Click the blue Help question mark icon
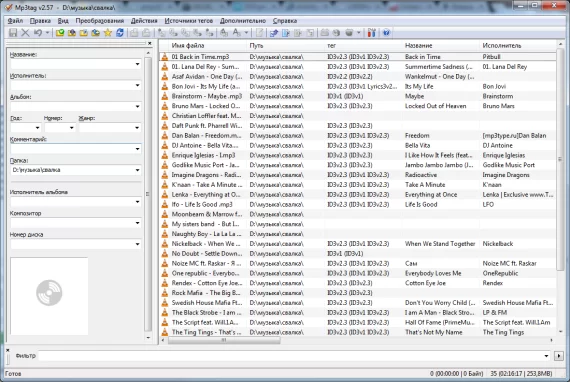570x382 pixels. [x=386, y=33]
